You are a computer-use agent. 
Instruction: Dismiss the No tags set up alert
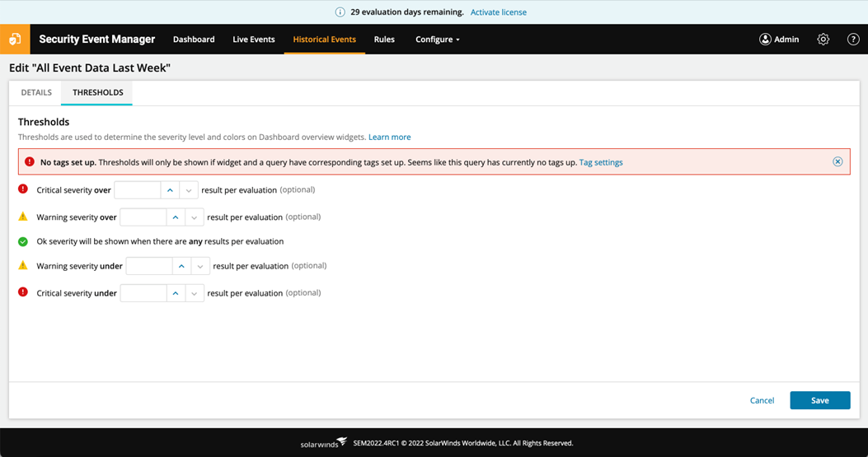point(838,161)
